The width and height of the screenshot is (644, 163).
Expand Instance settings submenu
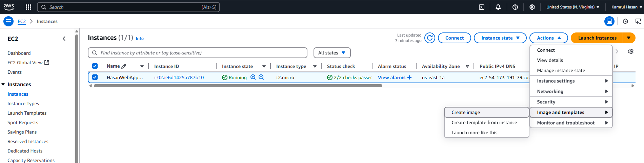[x=571, y=81]
